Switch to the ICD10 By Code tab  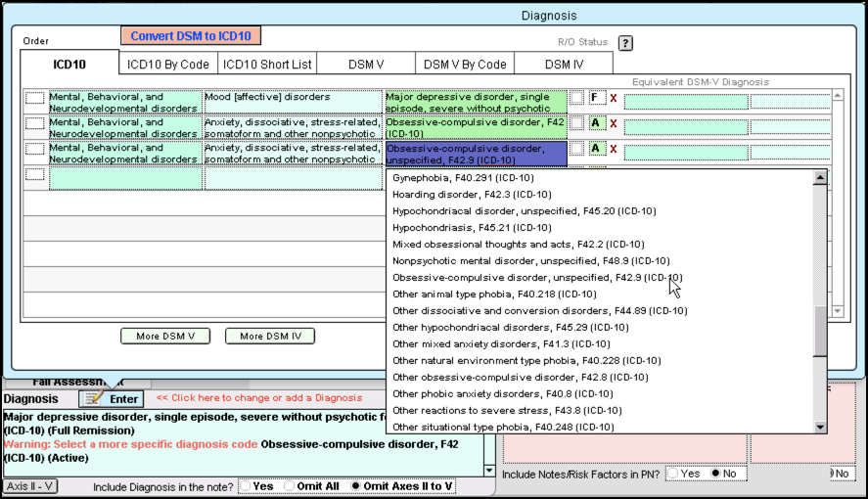tap(167, 65)
